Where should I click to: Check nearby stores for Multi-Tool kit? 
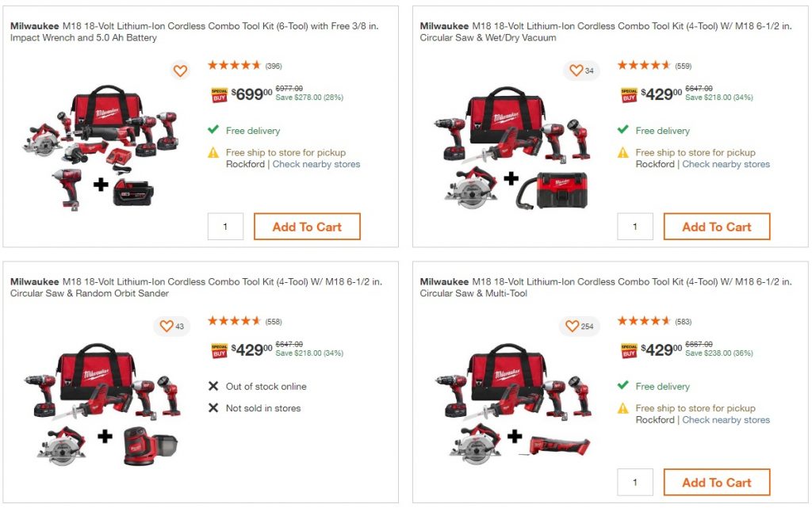coord(726,420)
